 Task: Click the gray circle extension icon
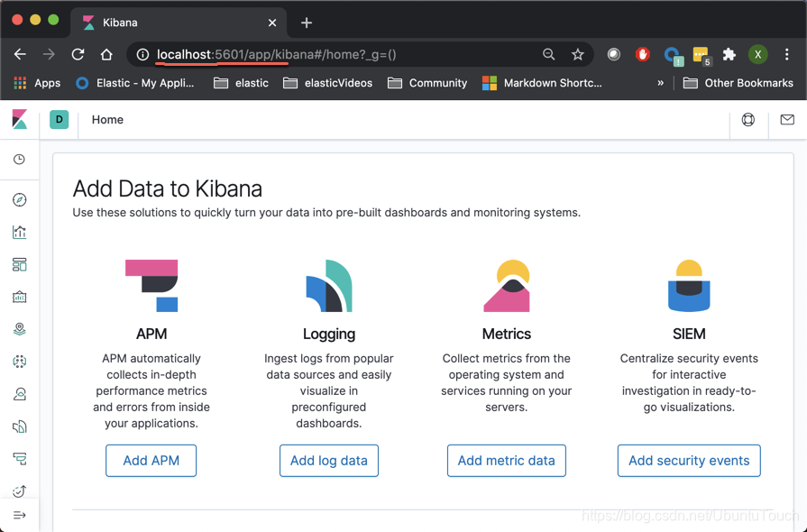613,54
